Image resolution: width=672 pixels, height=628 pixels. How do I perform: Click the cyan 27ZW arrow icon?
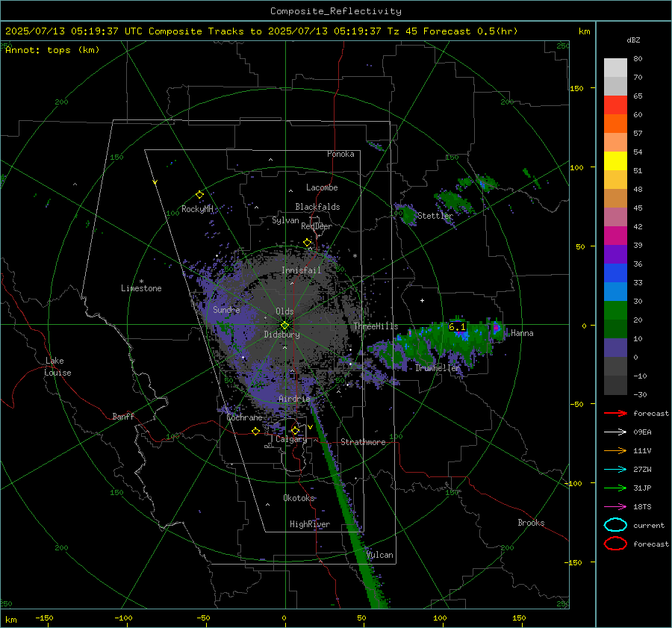[615, 469]
